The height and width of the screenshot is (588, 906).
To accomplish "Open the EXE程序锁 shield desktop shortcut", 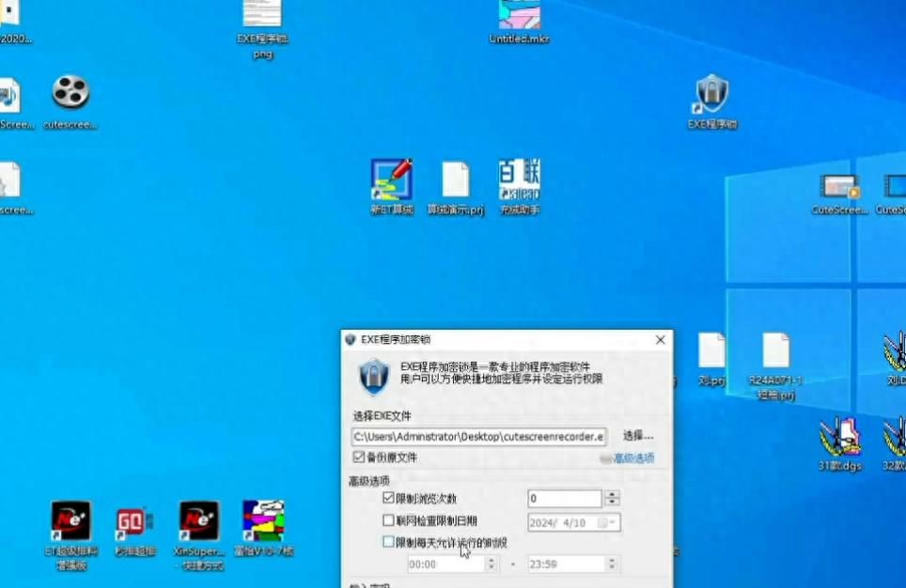I will (x=711, y=94).
